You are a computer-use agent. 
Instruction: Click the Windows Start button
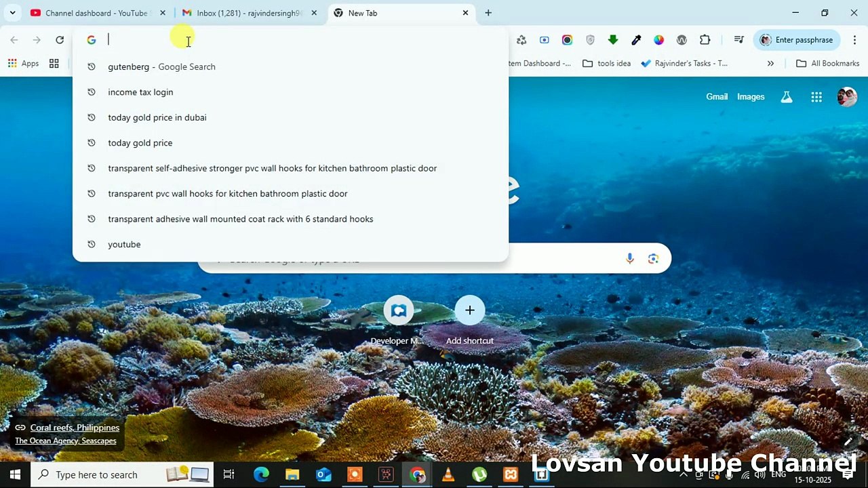(x=15, y=474)
